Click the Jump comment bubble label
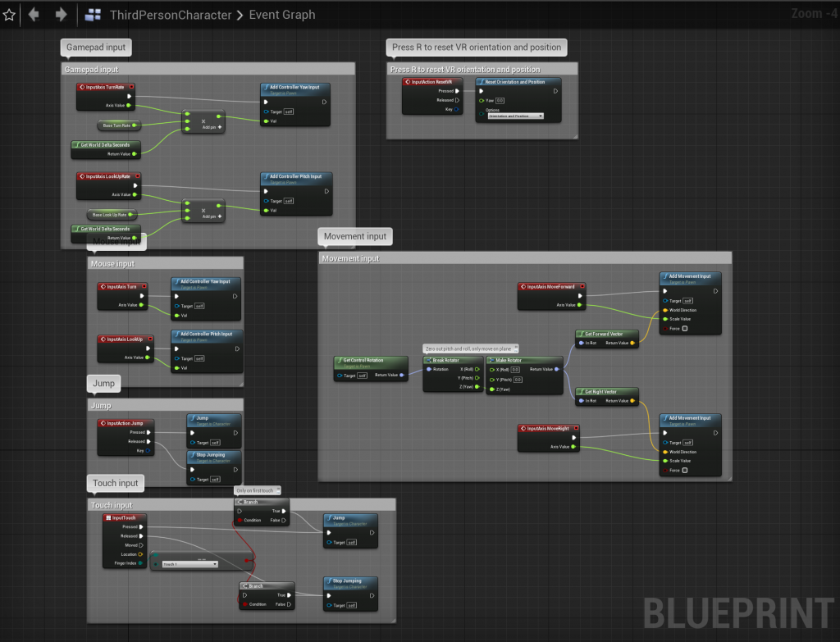The image size is (840, 642). click(x=104, y=383)
